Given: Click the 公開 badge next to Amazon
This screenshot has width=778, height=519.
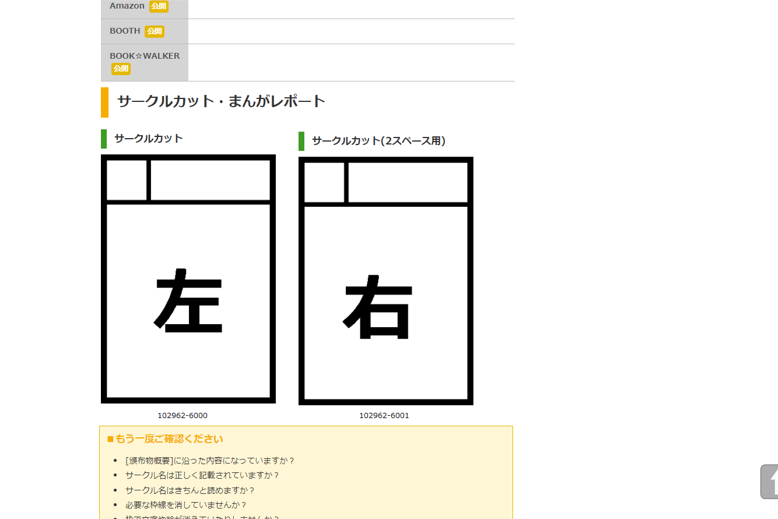Looking at the screenshot, I should pos(158,6).
